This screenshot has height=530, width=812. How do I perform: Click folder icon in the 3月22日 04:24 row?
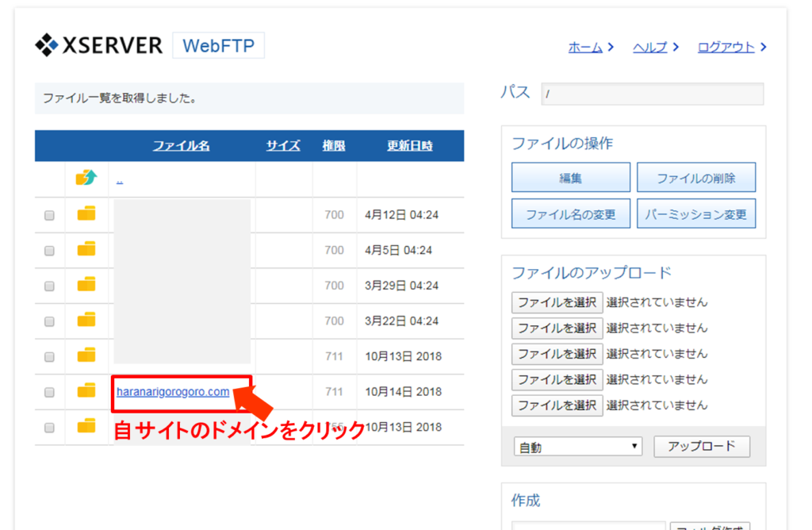point(86,320)
